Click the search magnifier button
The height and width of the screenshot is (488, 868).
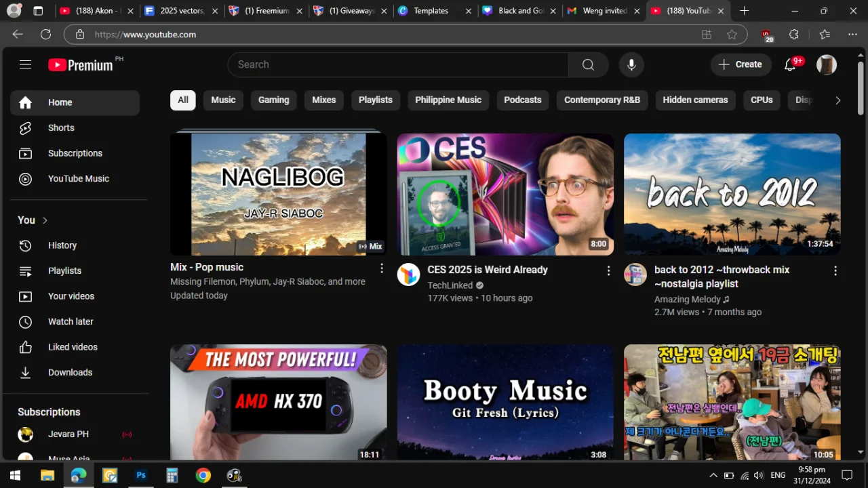(x=588, y=64)
